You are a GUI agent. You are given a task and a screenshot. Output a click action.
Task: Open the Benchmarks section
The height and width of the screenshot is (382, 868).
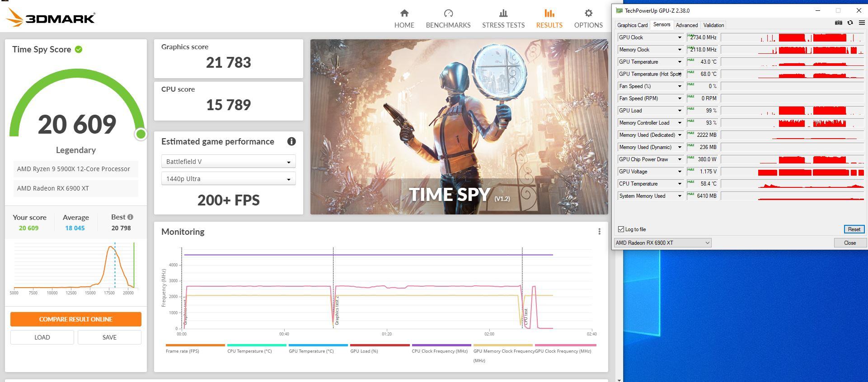[448, 19]
